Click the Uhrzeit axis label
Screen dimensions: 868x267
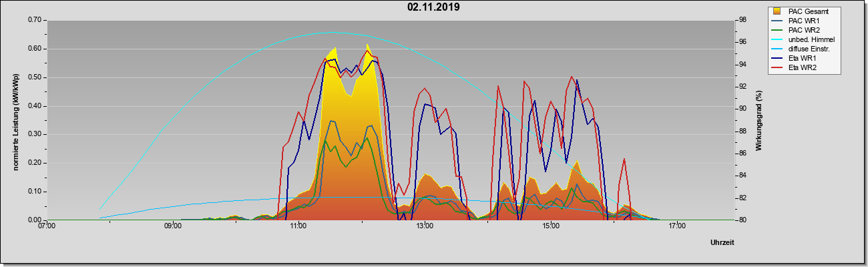tap(722, 242)
